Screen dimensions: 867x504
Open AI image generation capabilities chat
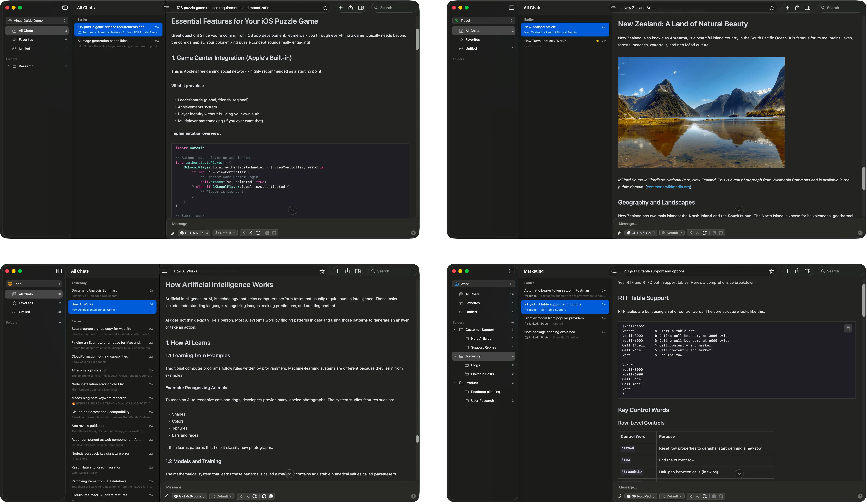[118, 43]
